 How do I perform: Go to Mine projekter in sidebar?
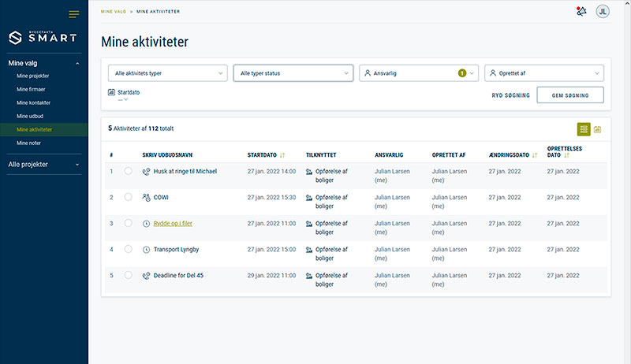32,76
